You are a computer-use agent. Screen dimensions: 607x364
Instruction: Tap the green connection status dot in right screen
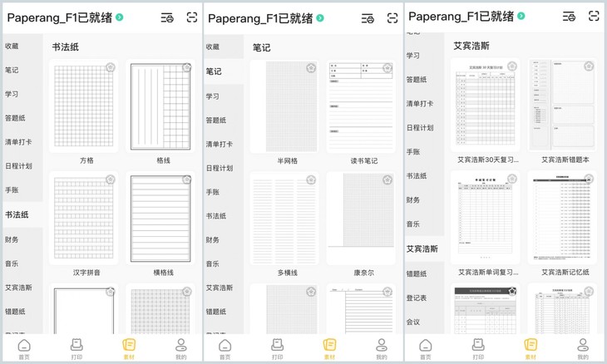coord(521,16)
